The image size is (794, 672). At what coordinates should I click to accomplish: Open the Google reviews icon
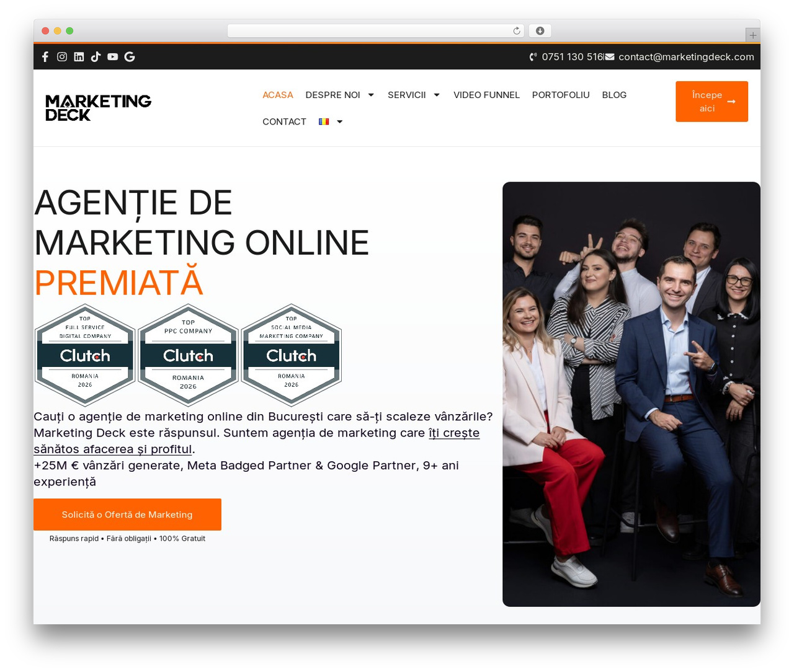[130, 56]
